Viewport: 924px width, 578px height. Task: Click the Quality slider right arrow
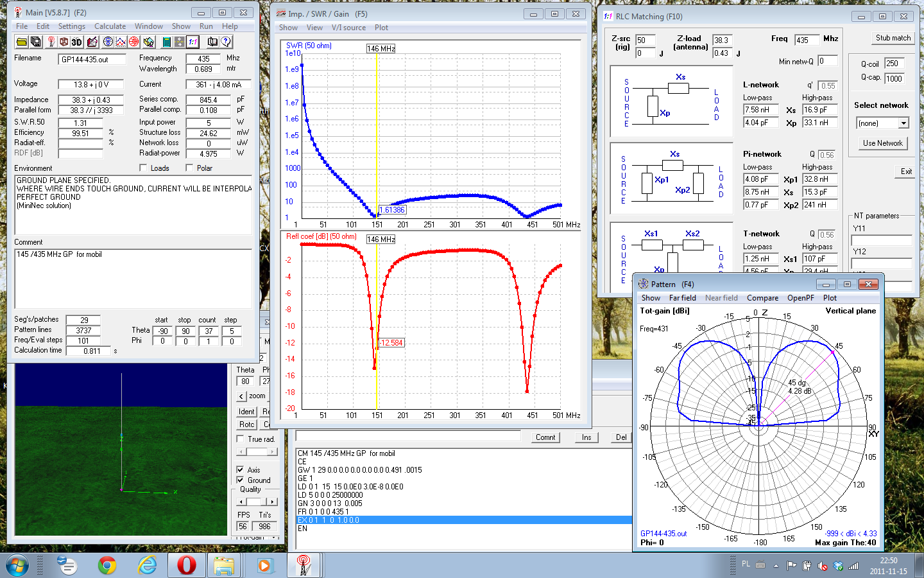click(273, 502)
